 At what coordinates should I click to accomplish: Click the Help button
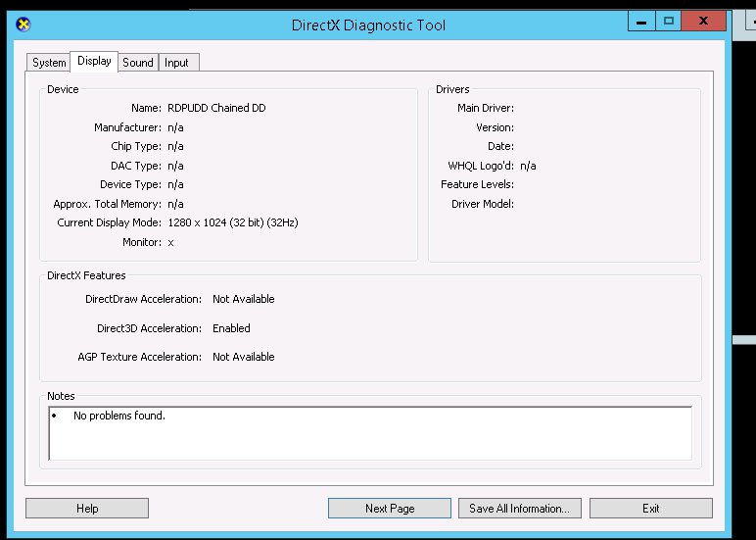tap(87, 509)
